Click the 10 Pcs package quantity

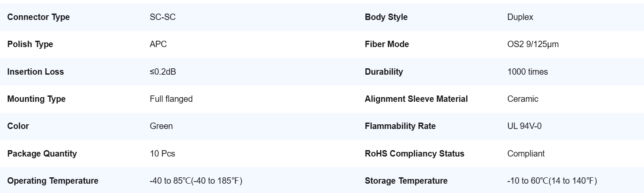(x=162, y=154)
